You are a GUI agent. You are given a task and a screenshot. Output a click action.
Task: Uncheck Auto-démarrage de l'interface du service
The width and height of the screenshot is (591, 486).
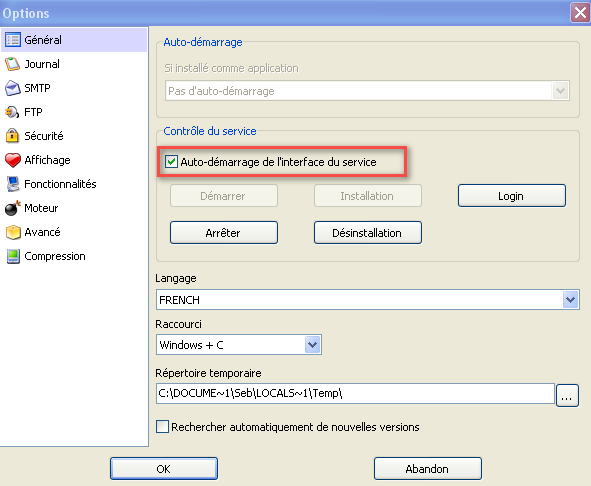[x=171, y=162]
